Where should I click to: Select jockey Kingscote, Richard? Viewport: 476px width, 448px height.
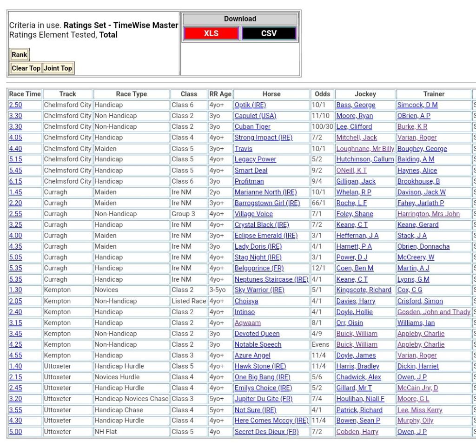click(x=364, y=290)
